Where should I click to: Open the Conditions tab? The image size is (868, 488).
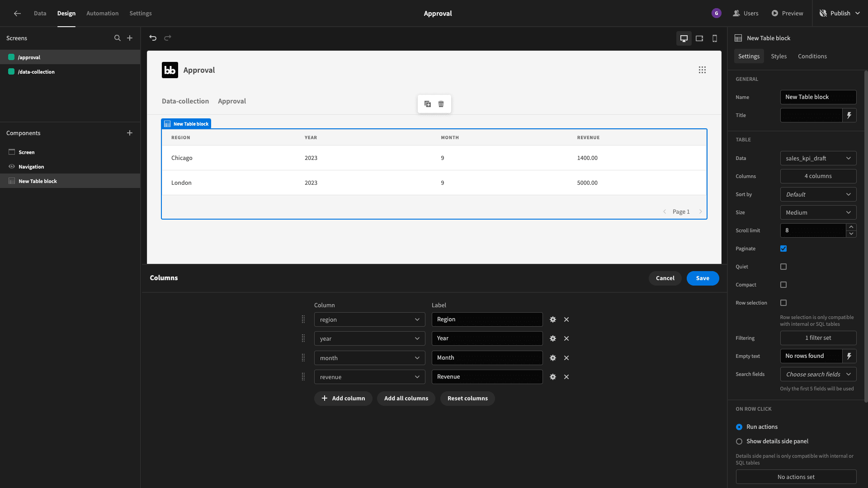[x=812, y=56]
